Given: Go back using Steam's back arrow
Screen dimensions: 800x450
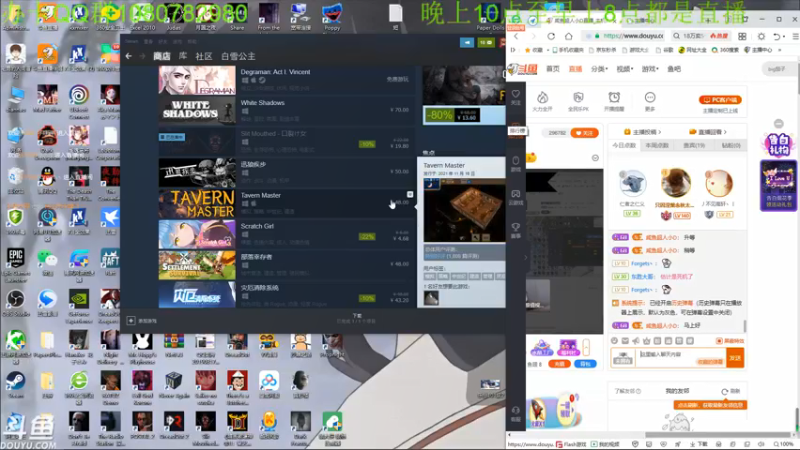Looking at the screenshot, I should [x=129, y=56].
